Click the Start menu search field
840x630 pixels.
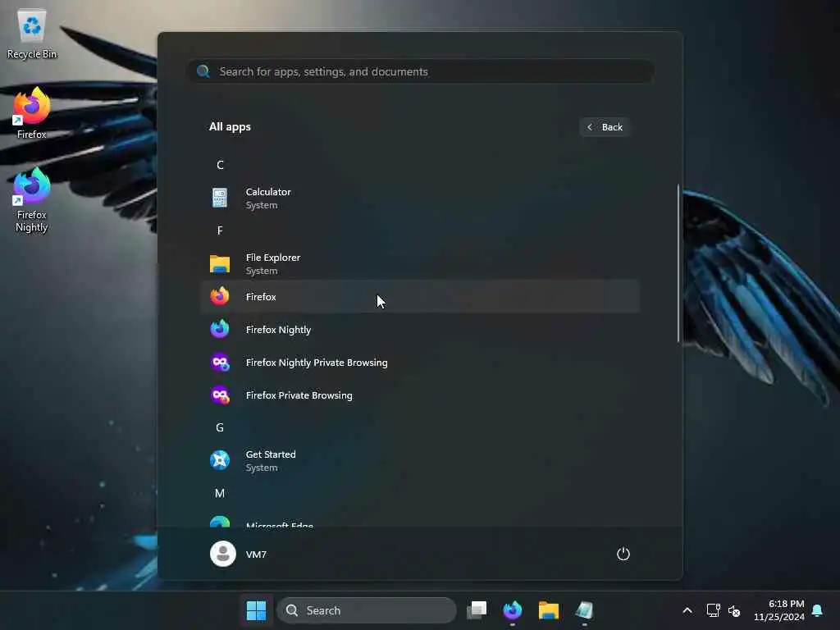click(421, 71)
